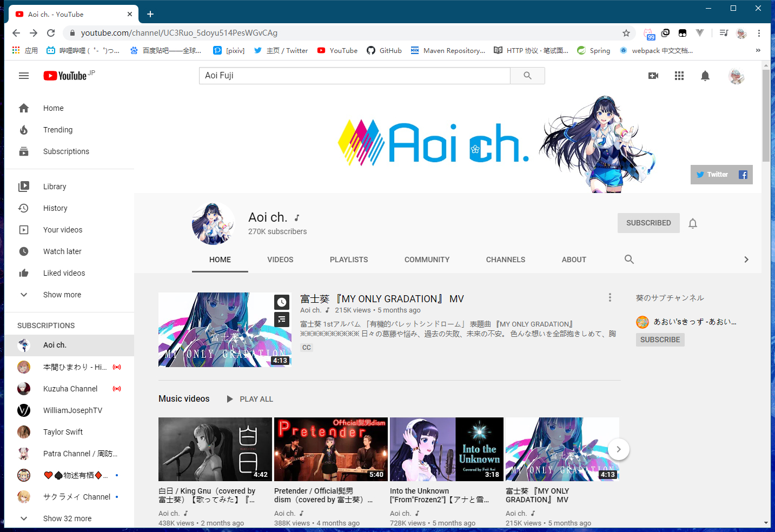Viewport: 775px width, 532px height.
Task: Open the Chrome three-dot menu
Action: (x=759, y=33)
